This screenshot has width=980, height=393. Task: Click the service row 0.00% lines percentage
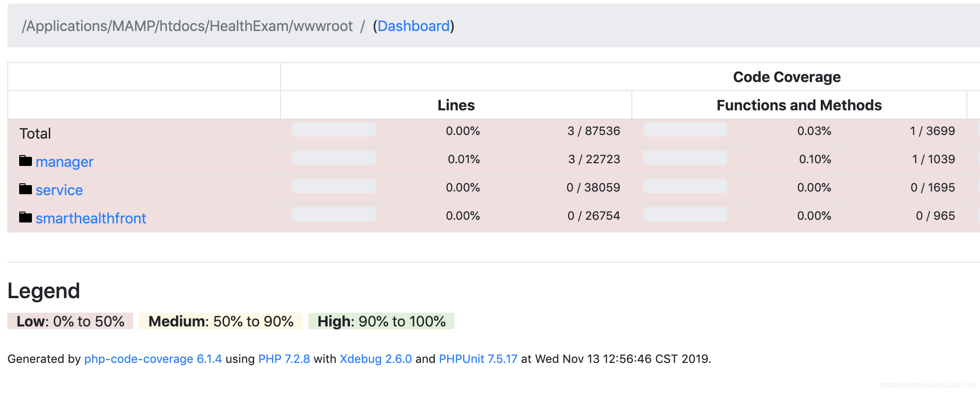coord(463,187)
